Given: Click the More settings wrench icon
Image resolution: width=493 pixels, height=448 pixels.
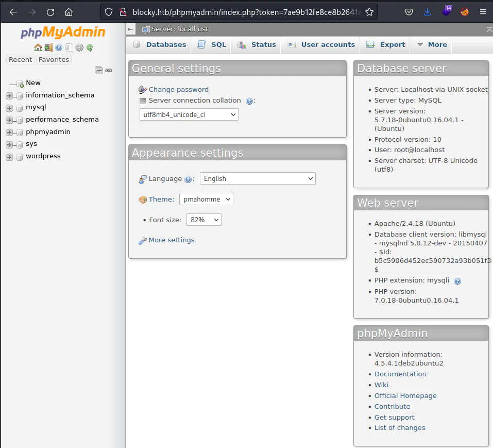Looking at the screenshot, I should [142, 241].
